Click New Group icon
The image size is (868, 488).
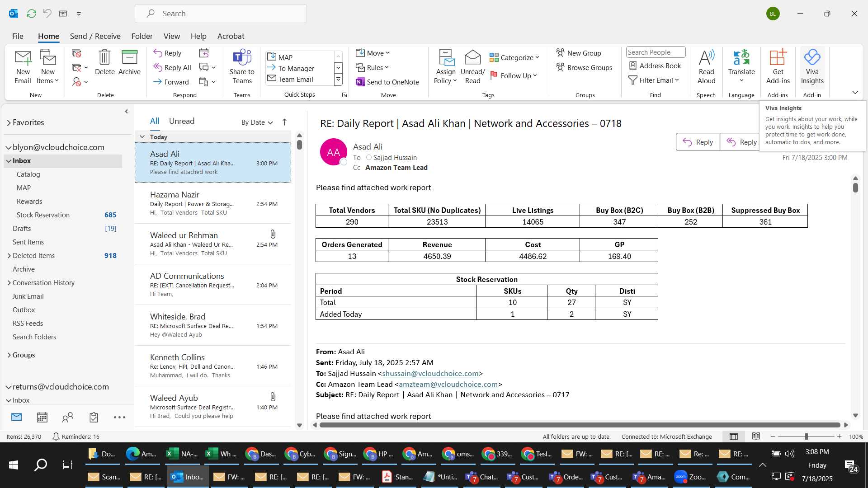pos(579,53)
